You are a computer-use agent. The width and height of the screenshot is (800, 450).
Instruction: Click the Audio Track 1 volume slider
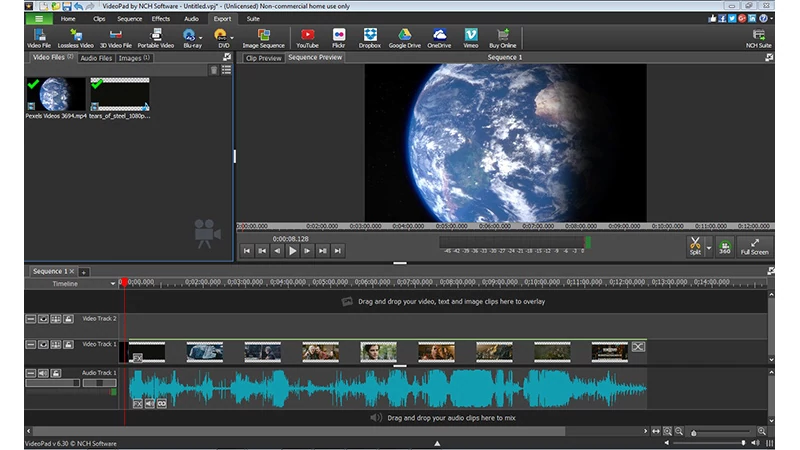tap(53, 383)
